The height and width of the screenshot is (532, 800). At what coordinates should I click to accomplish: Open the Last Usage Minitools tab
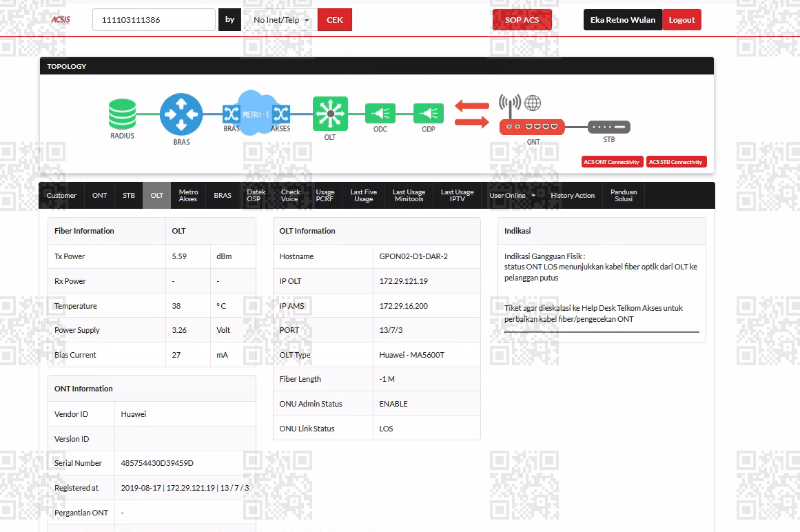[x=409, y=195]
